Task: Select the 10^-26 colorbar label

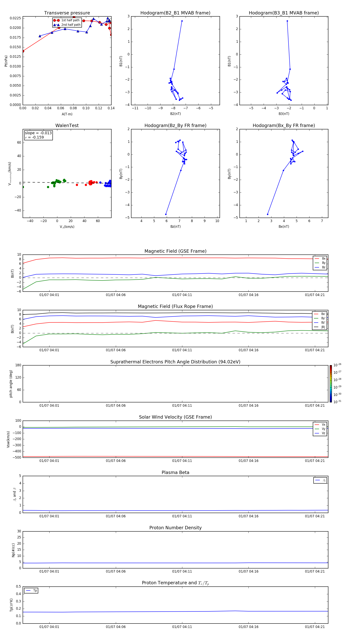Action: [x=337, y=365]
